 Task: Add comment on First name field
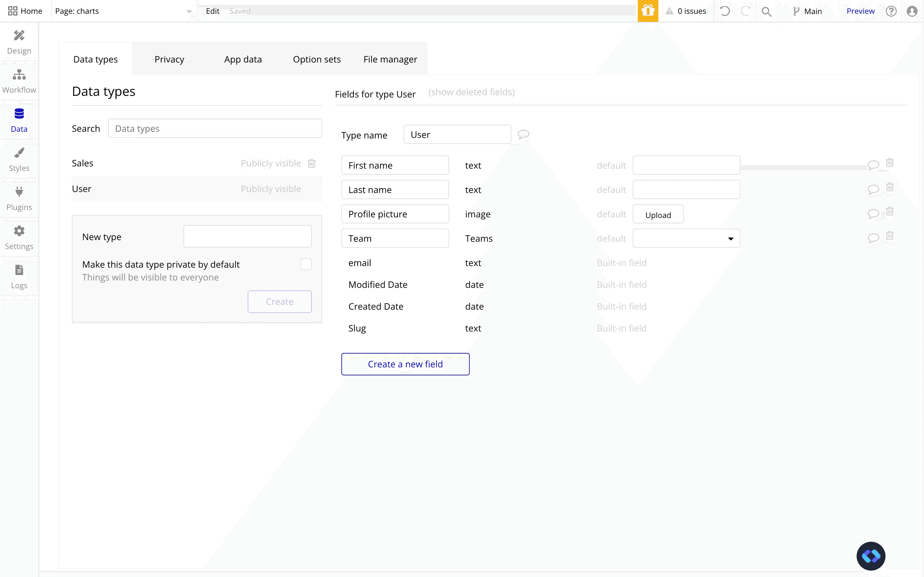point(873,165)
